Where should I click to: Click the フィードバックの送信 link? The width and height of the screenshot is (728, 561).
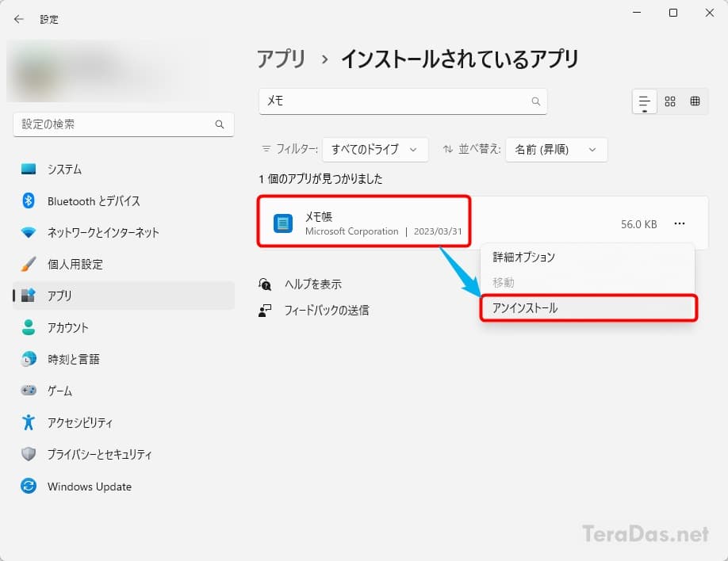pyautogui.click(x=327, y=310)
